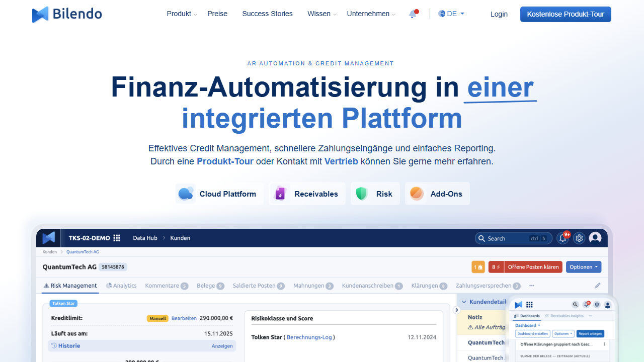
Task: Click the globe language icon
Action: (442, 14)
